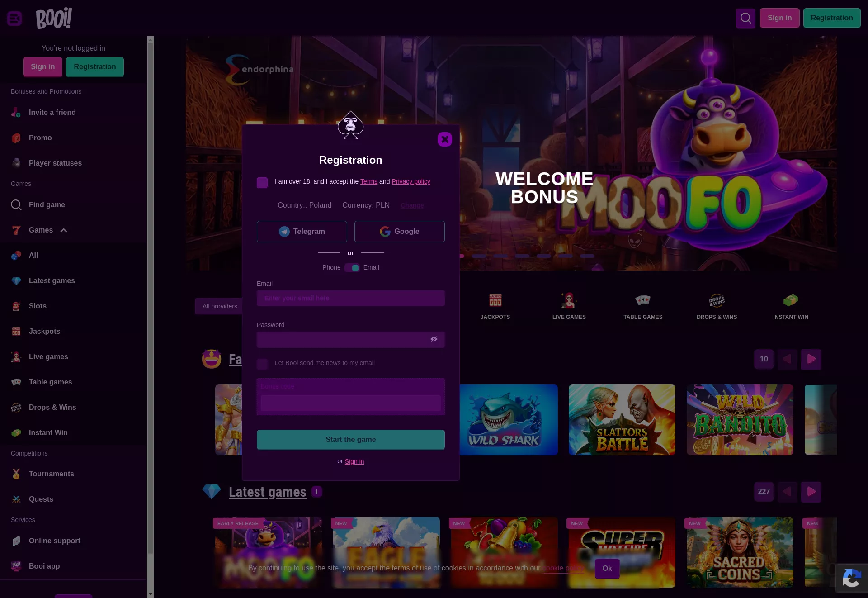868x598 pixels.
Task: Select the Jackpots category tab
Action: (x=495, y=307)
